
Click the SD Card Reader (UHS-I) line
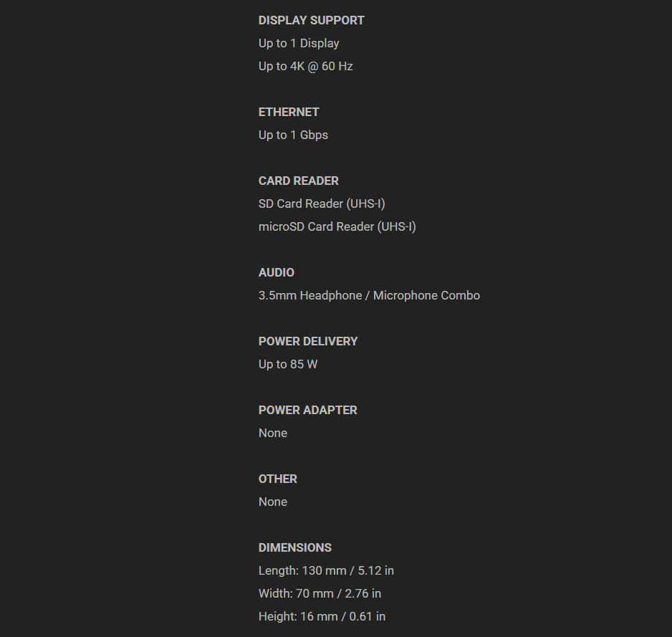tap(322, 203)
